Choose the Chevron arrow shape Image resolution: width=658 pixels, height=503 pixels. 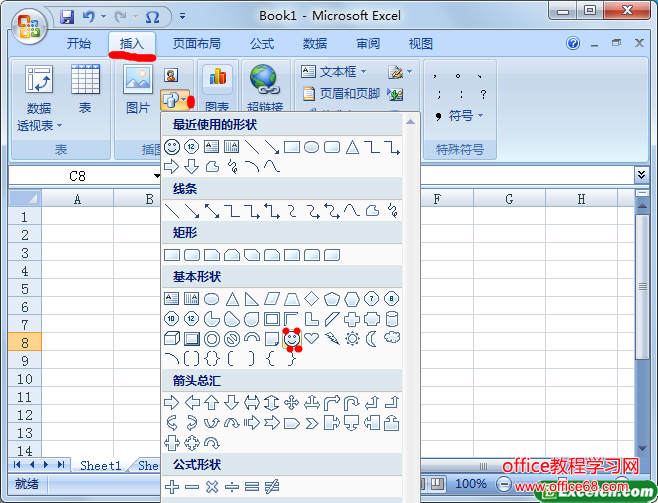[312, 423]
